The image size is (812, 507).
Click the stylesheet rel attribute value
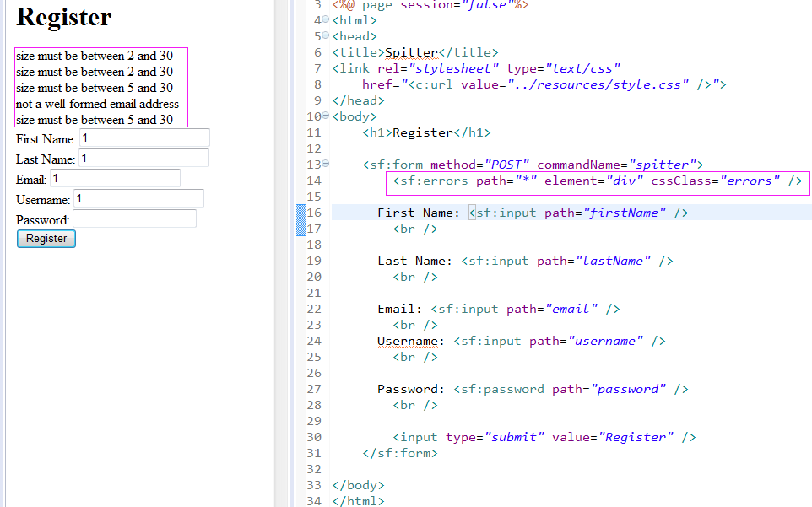click(x=453, y=68)
